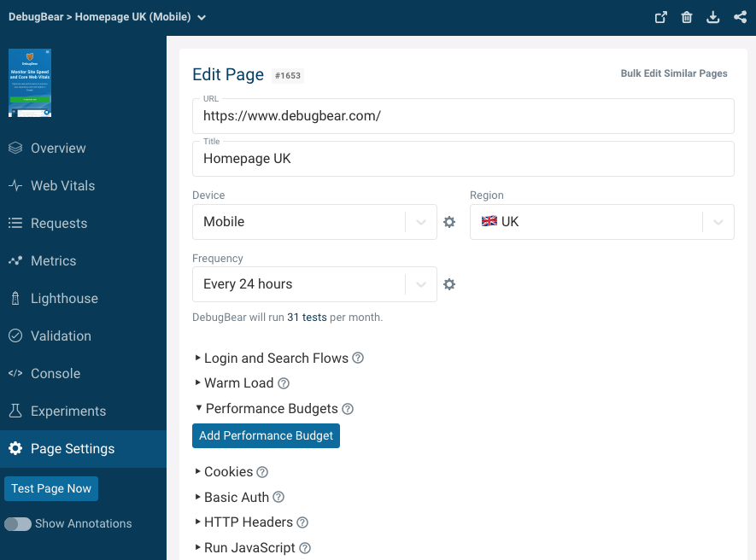The height and width of the screenshot is (560, 756).
Task: Click the 31 tests link
Action: [307, 317]
